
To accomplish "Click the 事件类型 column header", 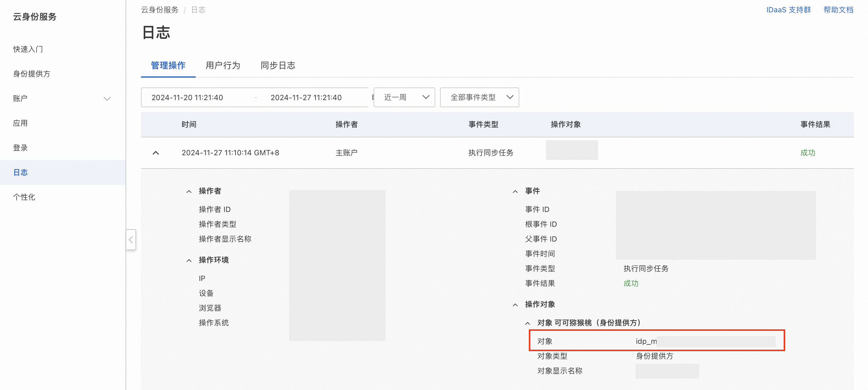I will pyautogui.click(x=483, y=124).
